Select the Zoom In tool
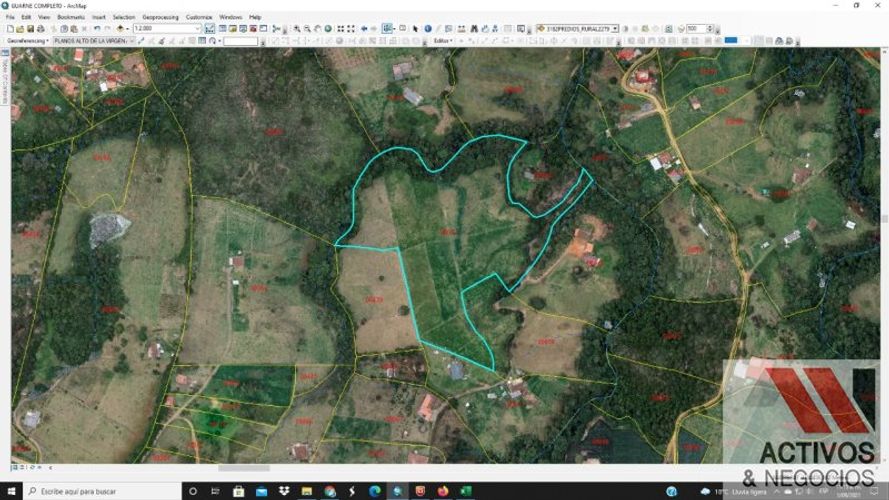This screenshot has height=500, width=889. [297, 28]
